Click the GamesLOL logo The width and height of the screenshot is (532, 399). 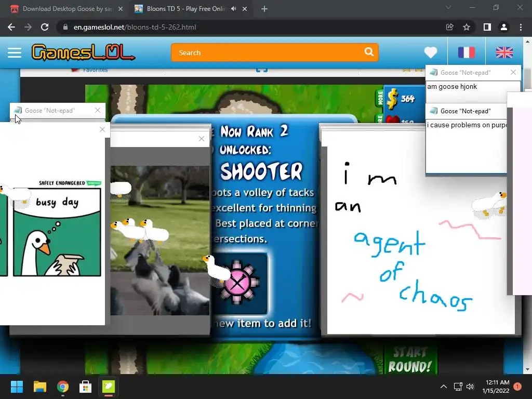[84, 52]
